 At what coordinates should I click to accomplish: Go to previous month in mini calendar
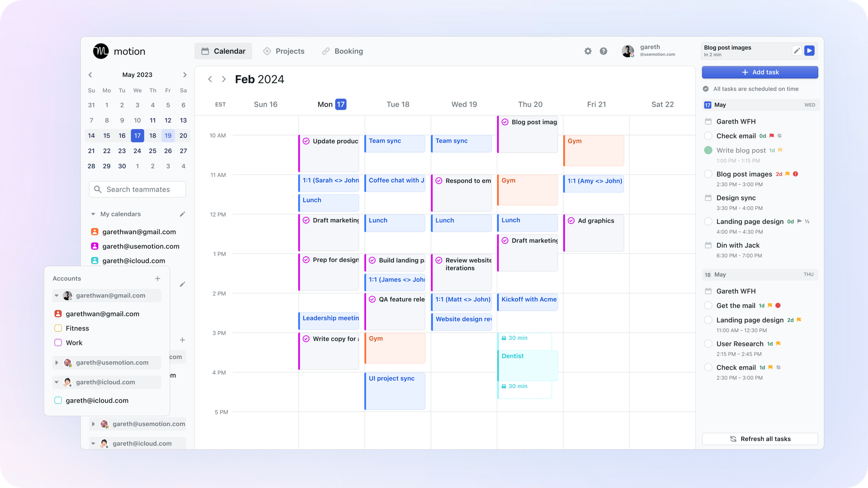(90, 75)
